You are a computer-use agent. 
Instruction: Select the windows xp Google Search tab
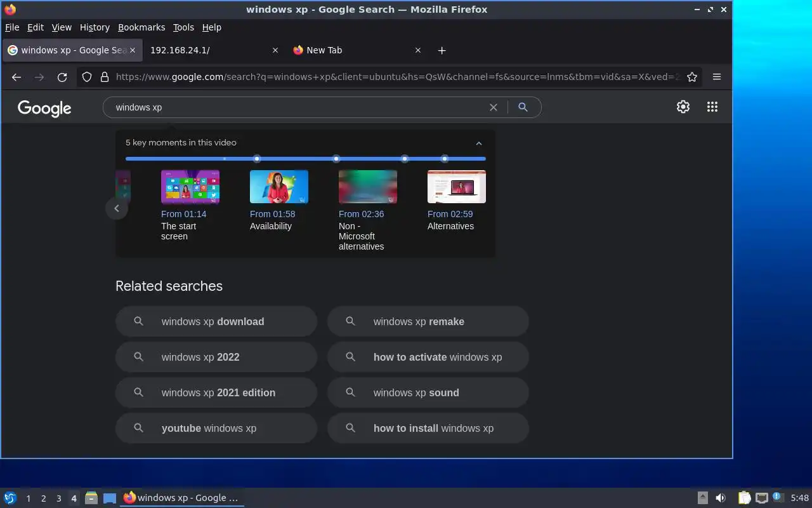point(72,50)
